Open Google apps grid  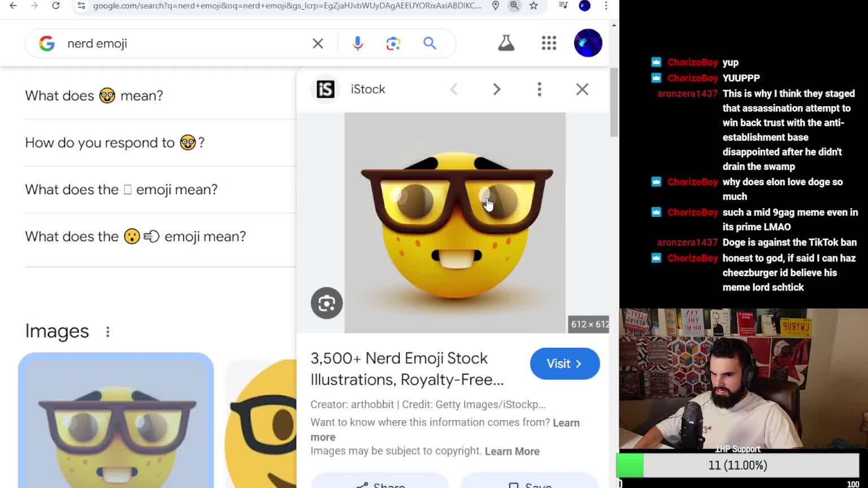click(x=549, y=43)
